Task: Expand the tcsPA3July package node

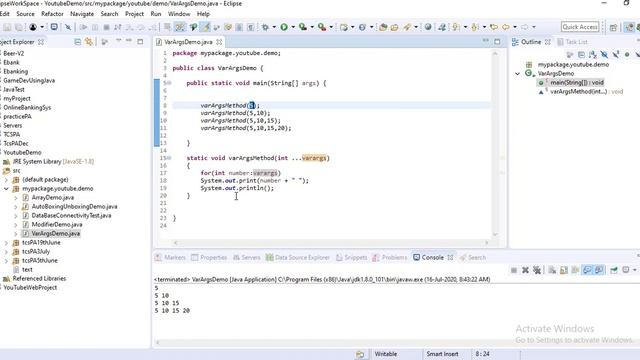Action: coord(6,251)
